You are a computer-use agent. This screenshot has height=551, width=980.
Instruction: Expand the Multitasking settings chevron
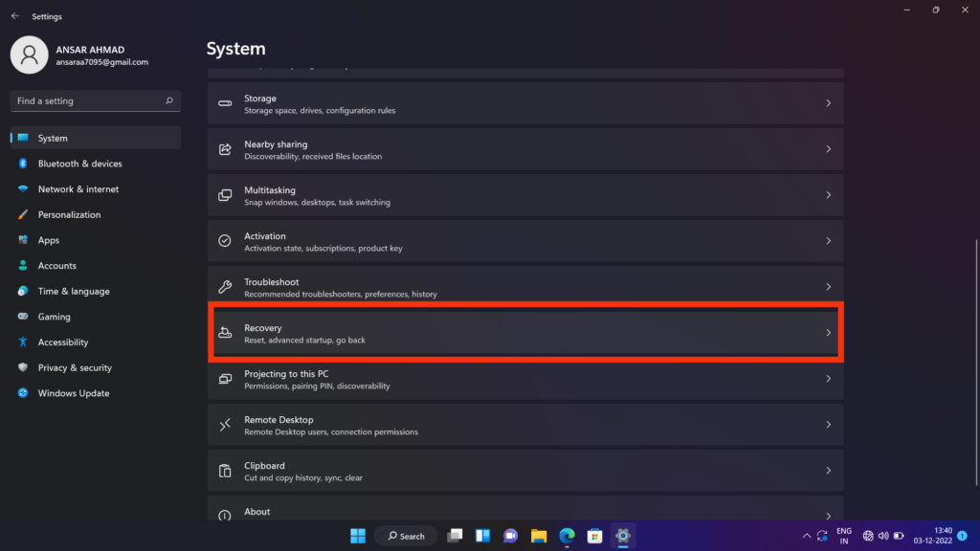829,194
